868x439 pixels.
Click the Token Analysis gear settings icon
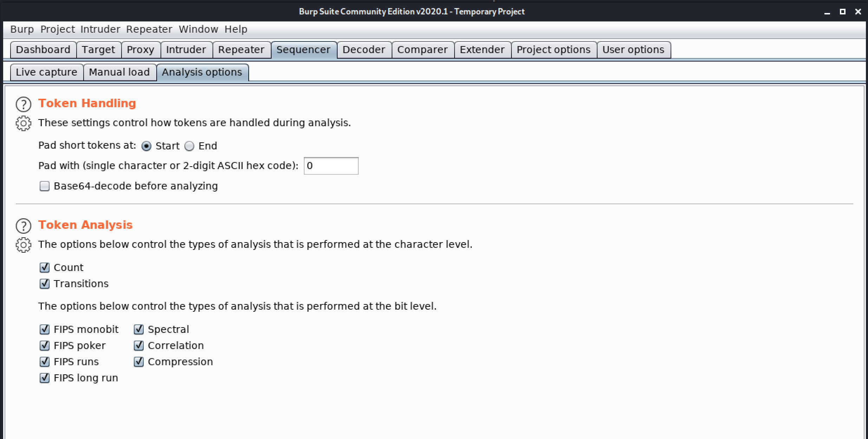pyautogui.click(x=24, y=245)
